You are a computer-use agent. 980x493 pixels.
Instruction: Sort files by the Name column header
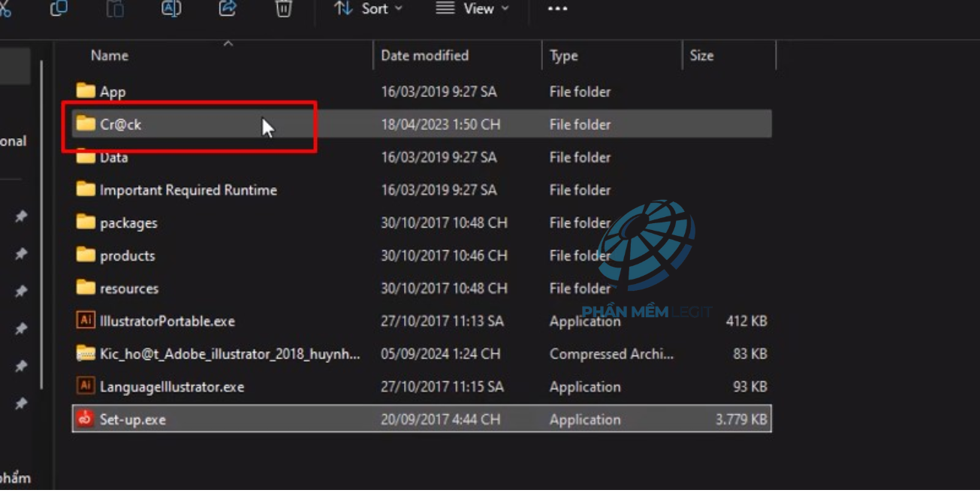[x=110, y=56]
